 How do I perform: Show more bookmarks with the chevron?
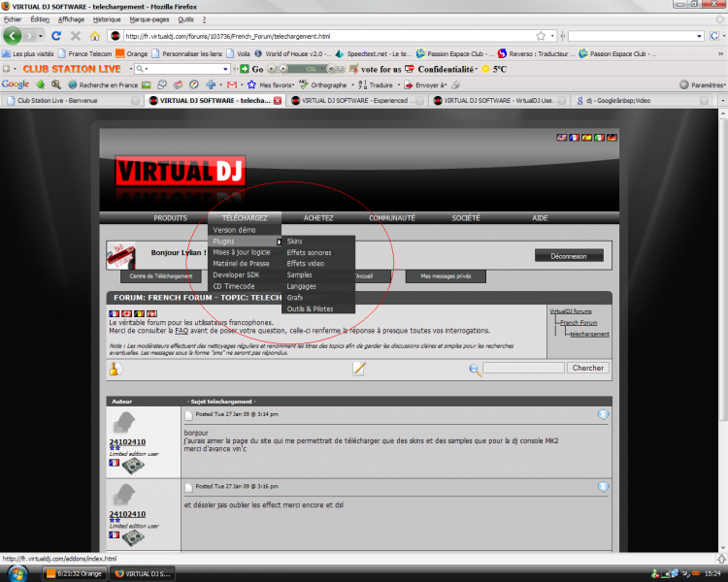(x=721, y=54)
